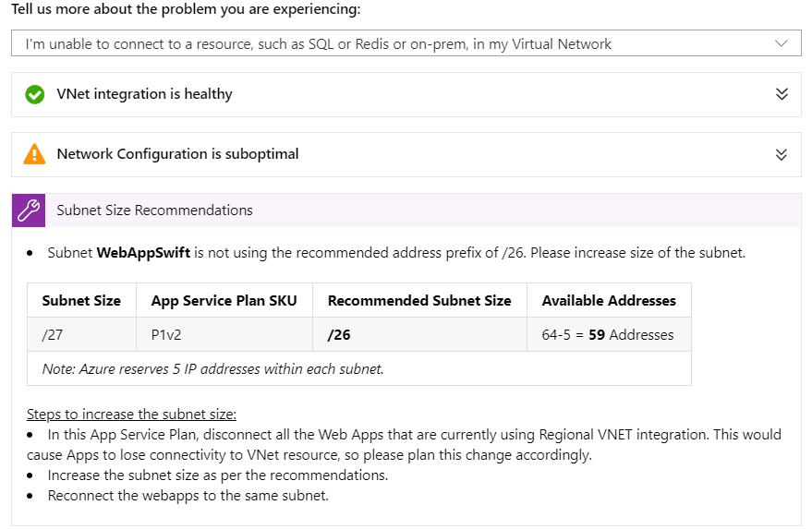Select the /27 subnet size cell

pos(53,335)
